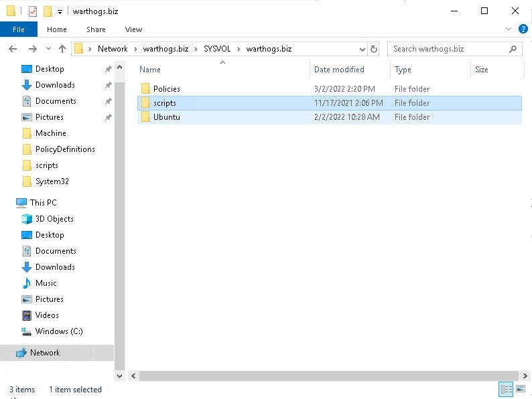Viewport: 532px width, 399px height.
Task: Click the File folder type for Policies
Action: click(x=412, y=89)
